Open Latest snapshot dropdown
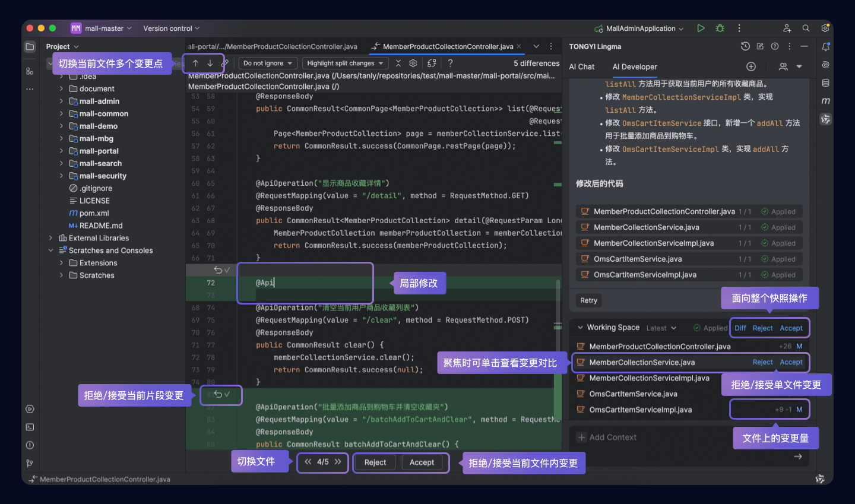This screenshot has width=855, height=504. pos(661,328)
